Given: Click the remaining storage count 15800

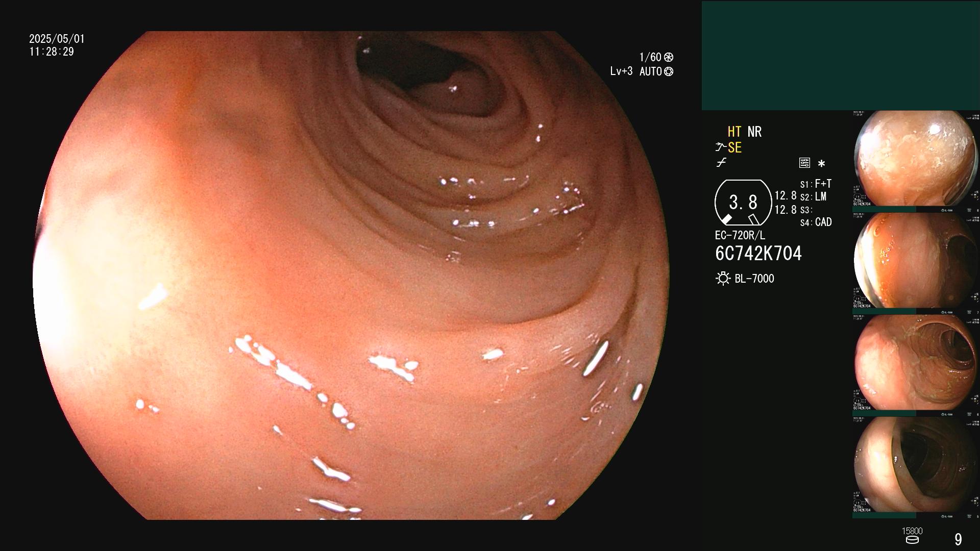Looking at the screenshot, I should click(x=912, y=531).
